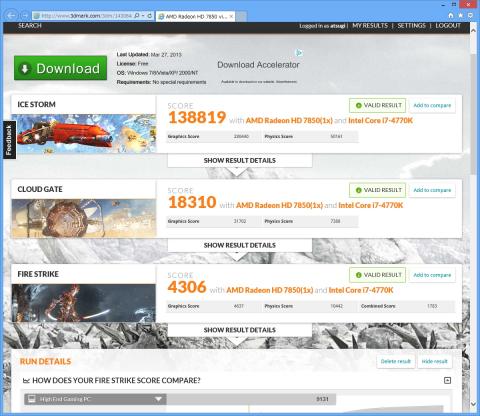Open the High End Gaming PC dropdown
This screenshot has height=416, width=480.
click(95, 399)
